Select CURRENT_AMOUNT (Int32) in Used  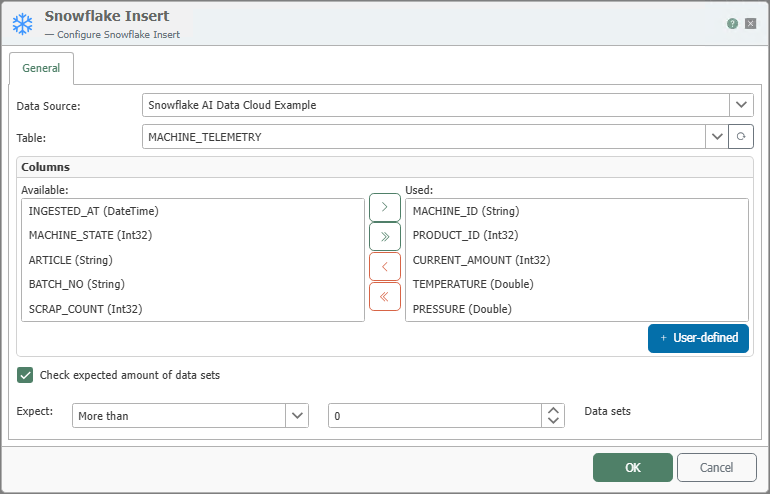pyautogui.click(x=577, y=260)
